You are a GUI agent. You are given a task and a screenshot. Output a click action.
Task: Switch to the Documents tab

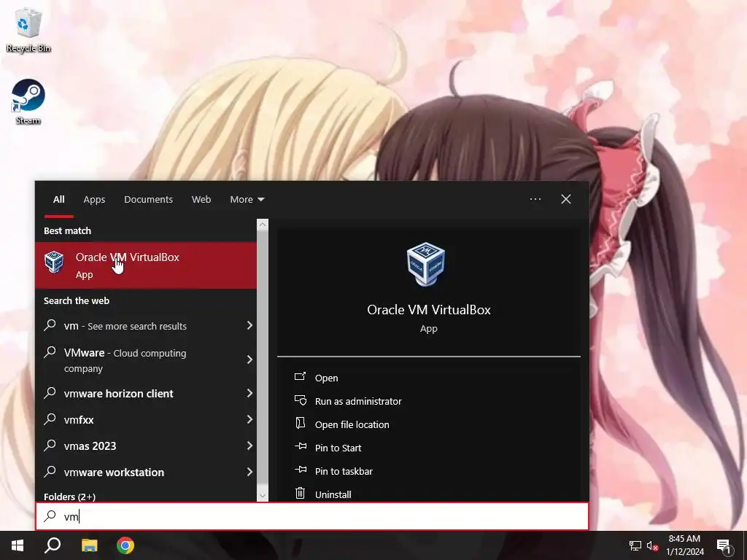point(148,199)
